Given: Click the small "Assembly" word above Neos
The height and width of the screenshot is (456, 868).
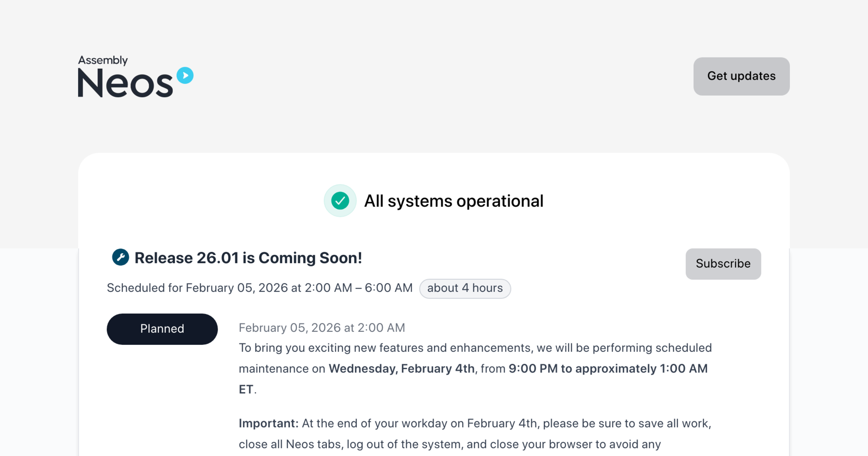Looking at the screenshot, I should [103, 60].
